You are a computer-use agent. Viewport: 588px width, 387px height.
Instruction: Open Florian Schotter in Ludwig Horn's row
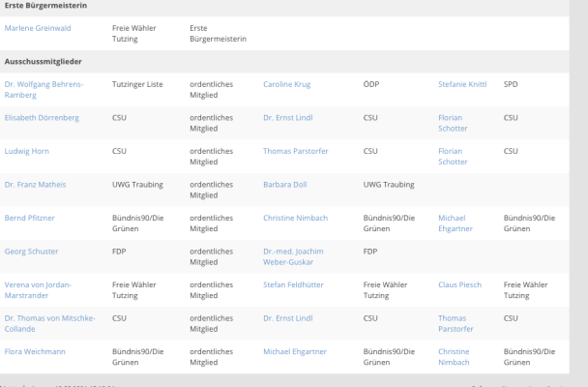pyautogui.click(x=453, y=157)
